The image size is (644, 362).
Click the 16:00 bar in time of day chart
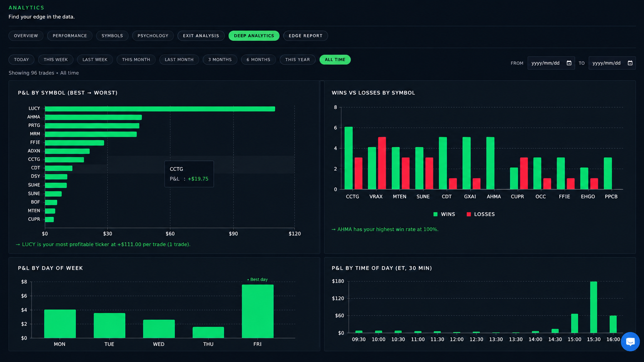[613, 324]
